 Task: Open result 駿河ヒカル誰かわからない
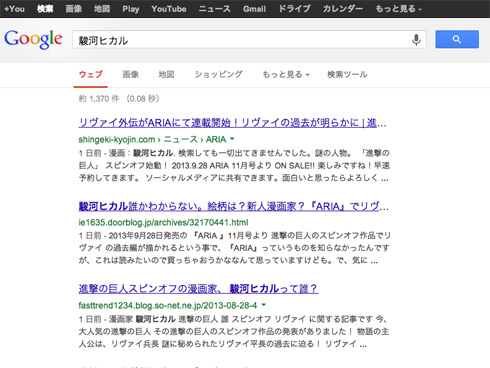point(234,206)
